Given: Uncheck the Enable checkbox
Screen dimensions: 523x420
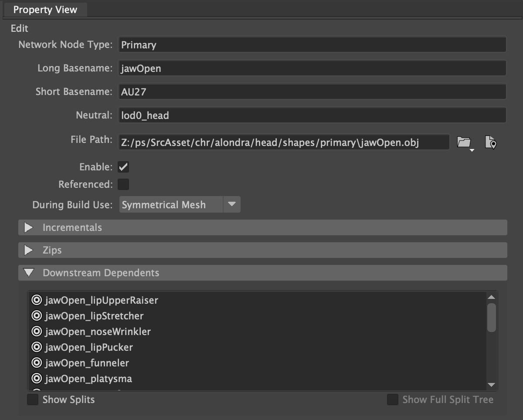Looking at the screenshot, I should (123, 167).
